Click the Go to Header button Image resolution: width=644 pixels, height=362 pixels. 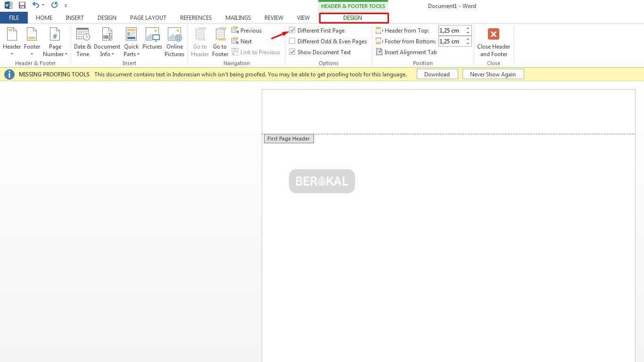click(x=200, y=42)
